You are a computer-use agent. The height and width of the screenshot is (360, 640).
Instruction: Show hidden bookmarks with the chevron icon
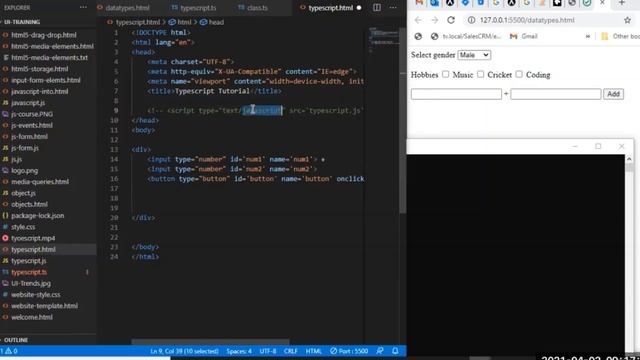coord(588,36)
